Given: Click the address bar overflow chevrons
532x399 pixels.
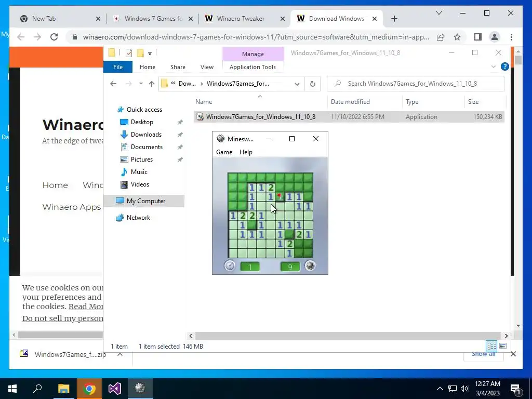Looking at the screenshot, I should click(173, 83).
